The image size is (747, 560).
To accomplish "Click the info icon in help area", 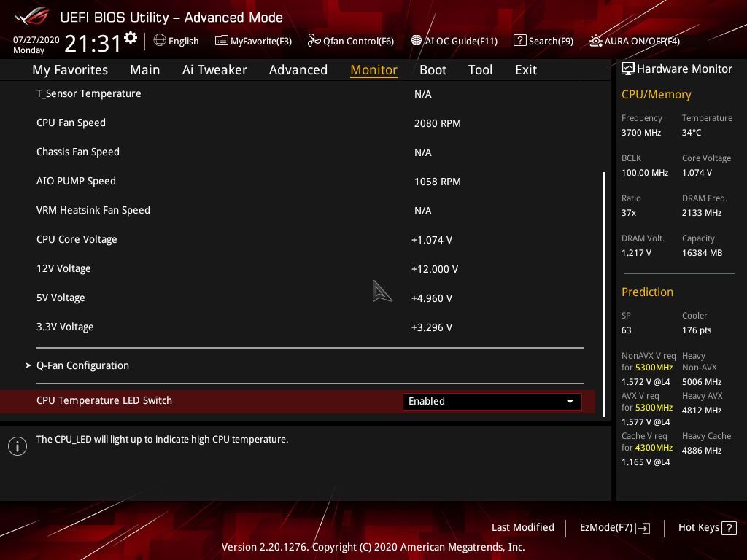I will point(18,446).
